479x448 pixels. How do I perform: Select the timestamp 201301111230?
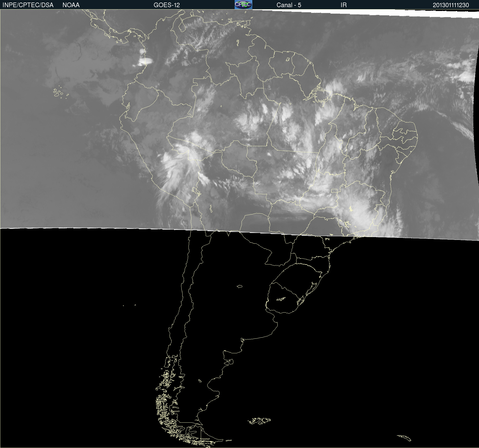coord(451,5)
